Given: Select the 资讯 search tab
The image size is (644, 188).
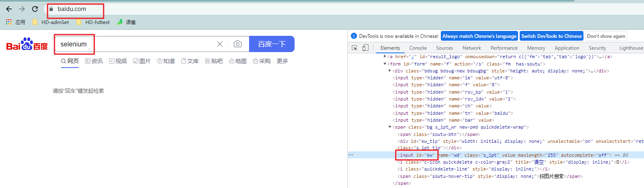Looking at the screenshot, I should 94,61.
